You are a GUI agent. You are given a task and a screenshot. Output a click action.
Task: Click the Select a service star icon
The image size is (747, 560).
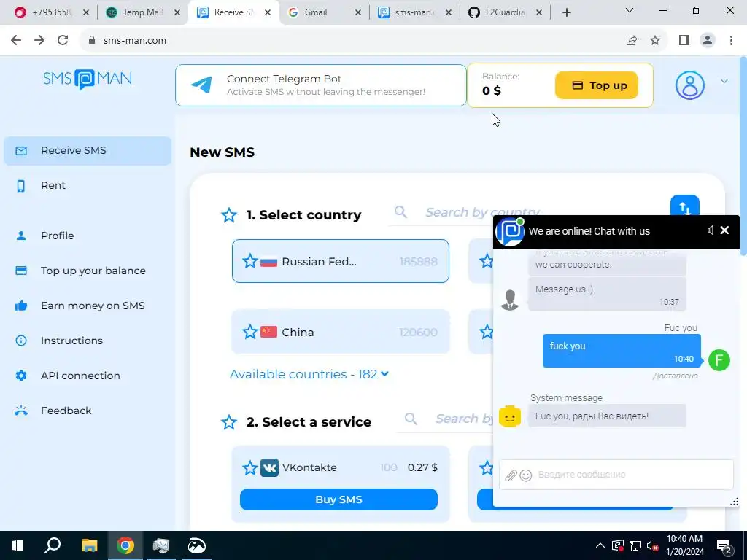click(228, 422)
